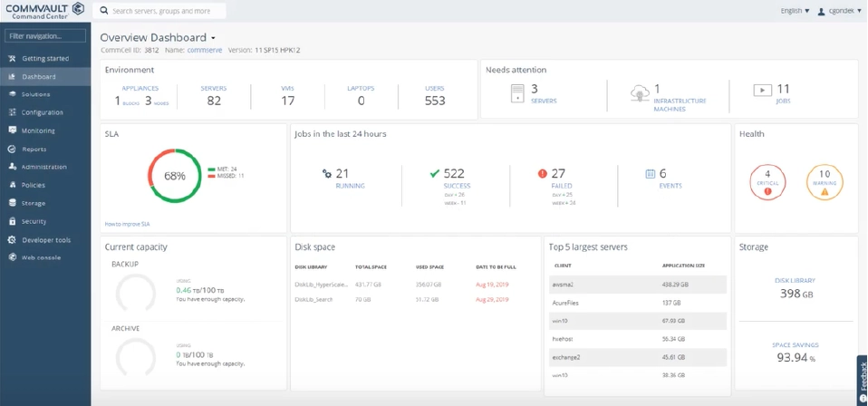Click the search magnifier icon
This screenshot has width=868, height=406.
point(104,11)
